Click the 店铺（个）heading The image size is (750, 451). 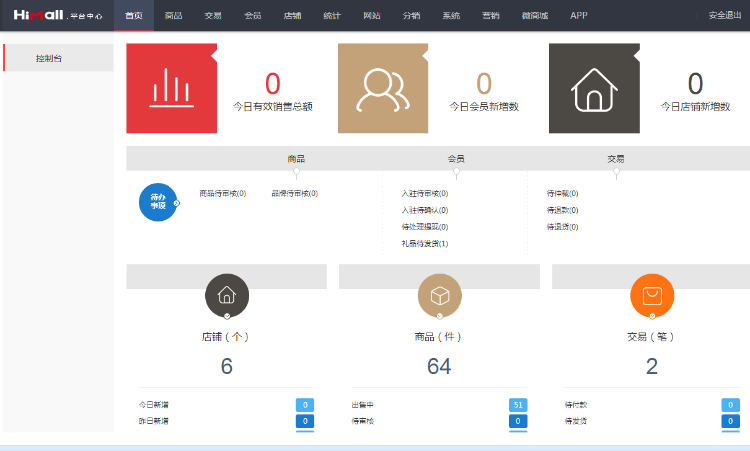click(226, 337)
